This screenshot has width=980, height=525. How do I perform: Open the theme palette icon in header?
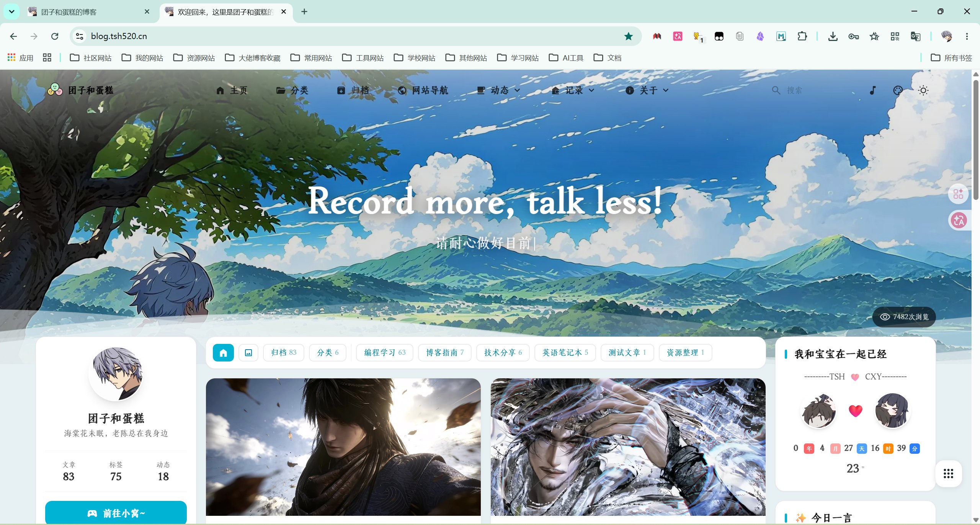pyautogui.click(x=898, y=90)
